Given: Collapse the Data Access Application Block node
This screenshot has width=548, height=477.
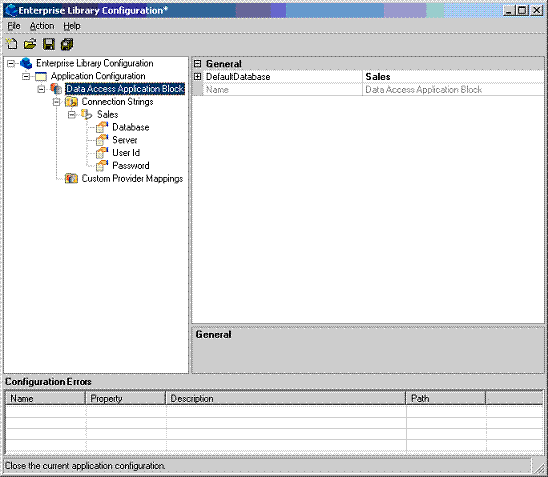Looking at the screenshot, I should (41, 89).
